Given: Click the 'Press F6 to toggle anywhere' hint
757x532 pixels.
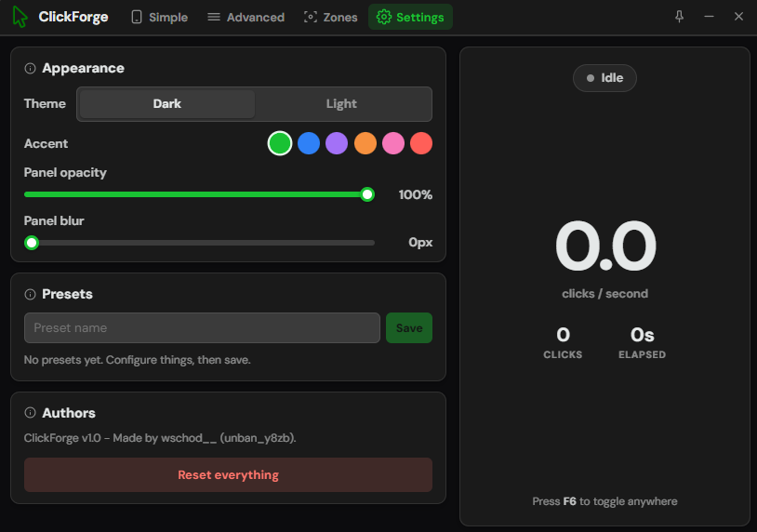Looking at the screenshot, I should tap(604, 501).
